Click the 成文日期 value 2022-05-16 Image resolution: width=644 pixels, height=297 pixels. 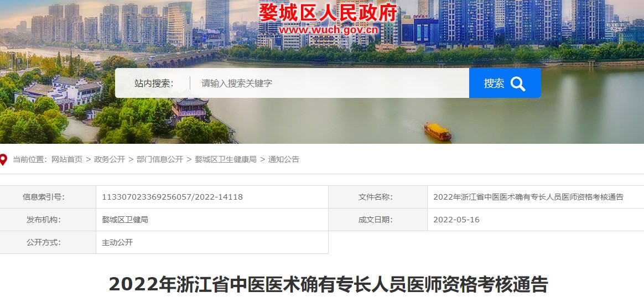(456, 220)
